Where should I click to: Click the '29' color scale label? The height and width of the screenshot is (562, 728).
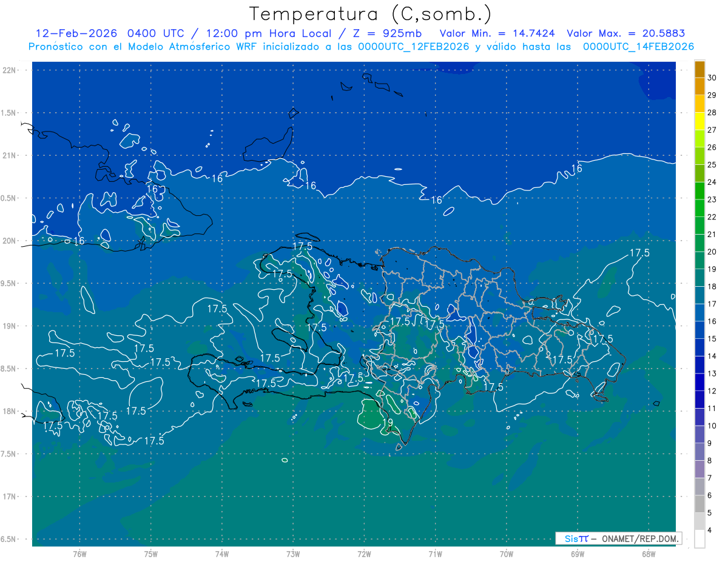[712, 95]
